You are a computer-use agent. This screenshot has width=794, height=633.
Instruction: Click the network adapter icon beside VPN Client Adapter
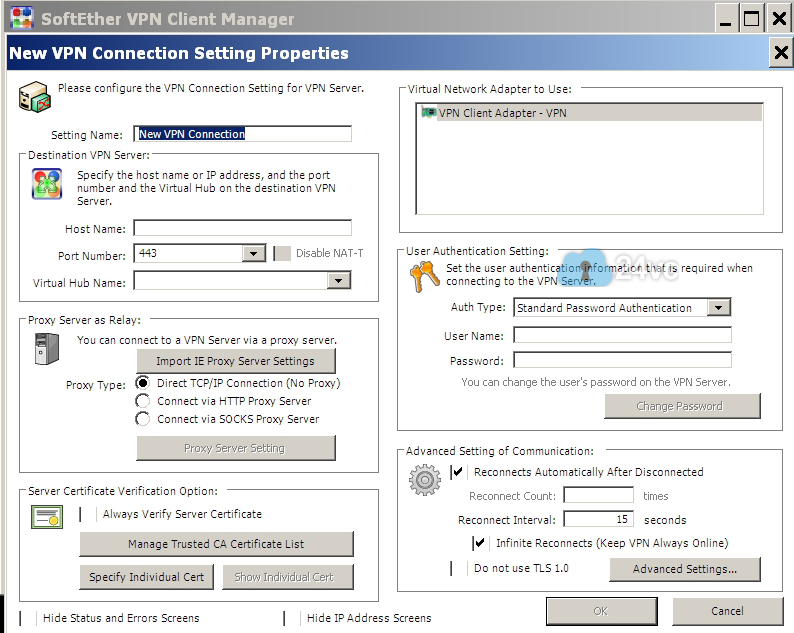tap(428, 112)
